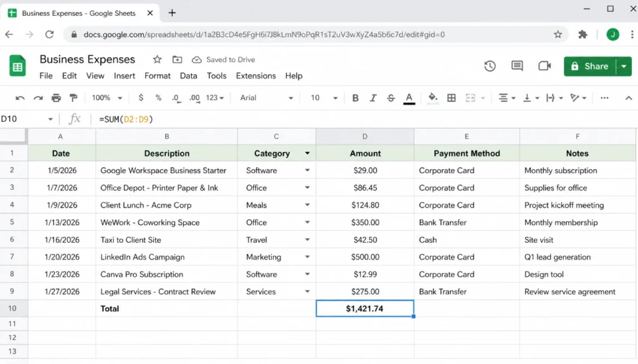The image size is (638, 364).
Task: Open version history clock icon
Action: (490, 66)
